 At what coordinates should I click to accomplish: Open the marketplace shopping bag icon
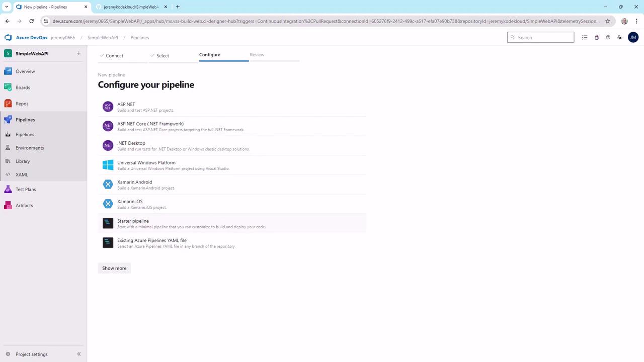(596, 37)
